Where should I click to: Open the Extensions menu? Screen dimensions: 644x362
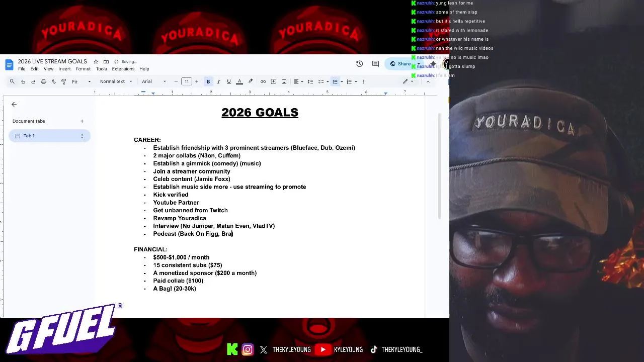click(123, 69)
